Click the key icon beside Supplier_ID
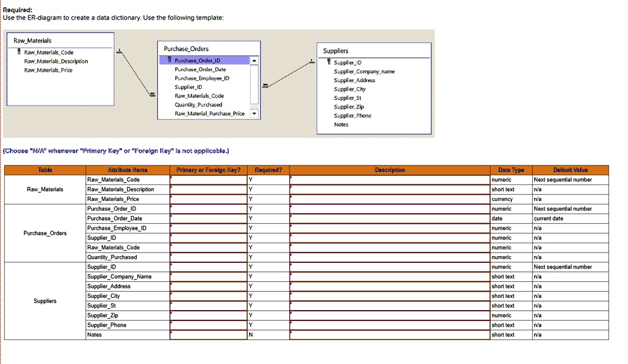The height and width of the screenshot is (364, 628). click(x=329, y=62)
